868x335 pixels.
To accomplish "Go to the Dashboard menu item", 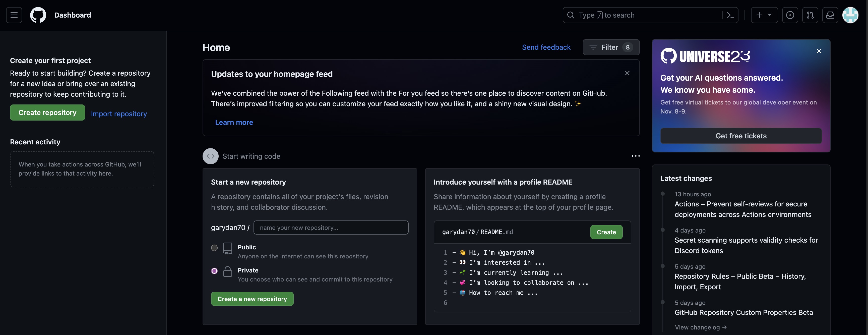I will pos(72,15).
